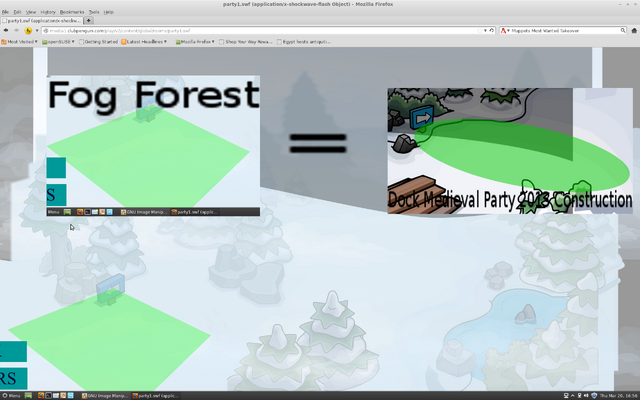This screenshot has height=400, width=640.
Task: Open the Shop Your Way Rewa... bookmark
Action: pyautogui.click(x=246, y=42)
